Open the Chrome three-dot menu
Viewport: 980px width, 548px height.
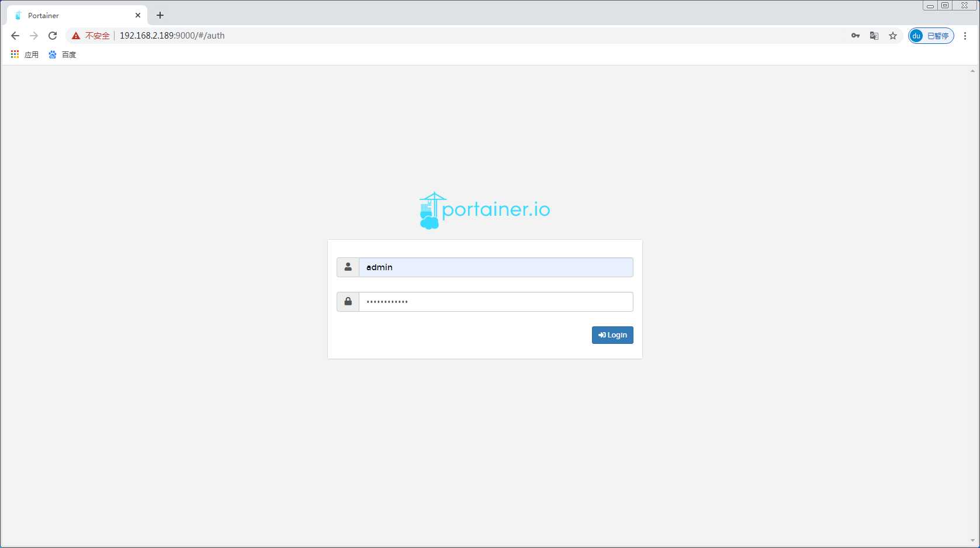965,36
